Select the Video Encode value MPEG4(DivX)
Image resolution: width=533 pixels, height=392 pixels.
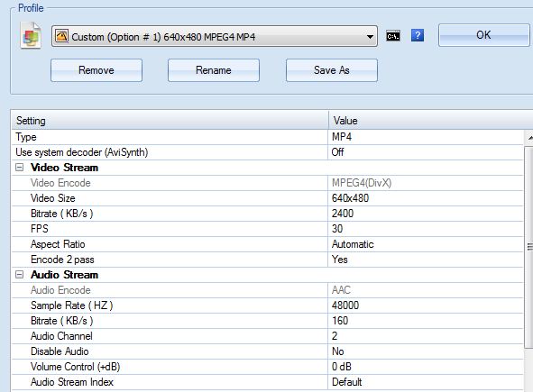click(362, 183)
